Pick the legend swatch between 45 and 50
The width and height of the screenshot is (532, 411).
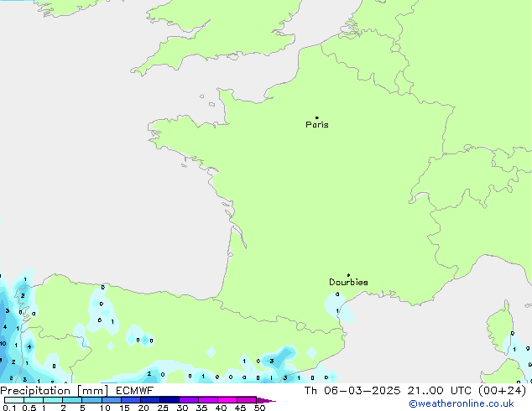click(x=247, y=400)
